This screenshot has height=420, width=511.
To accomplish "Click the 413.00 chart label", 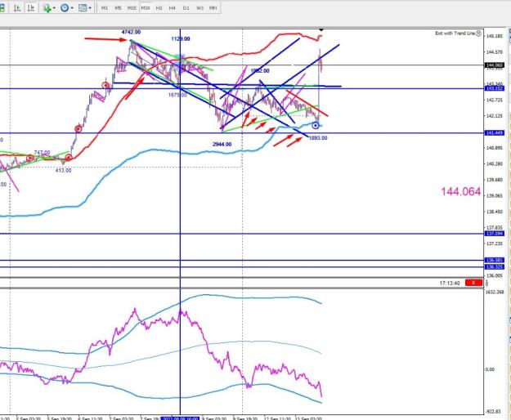I will tap(63, 170).
